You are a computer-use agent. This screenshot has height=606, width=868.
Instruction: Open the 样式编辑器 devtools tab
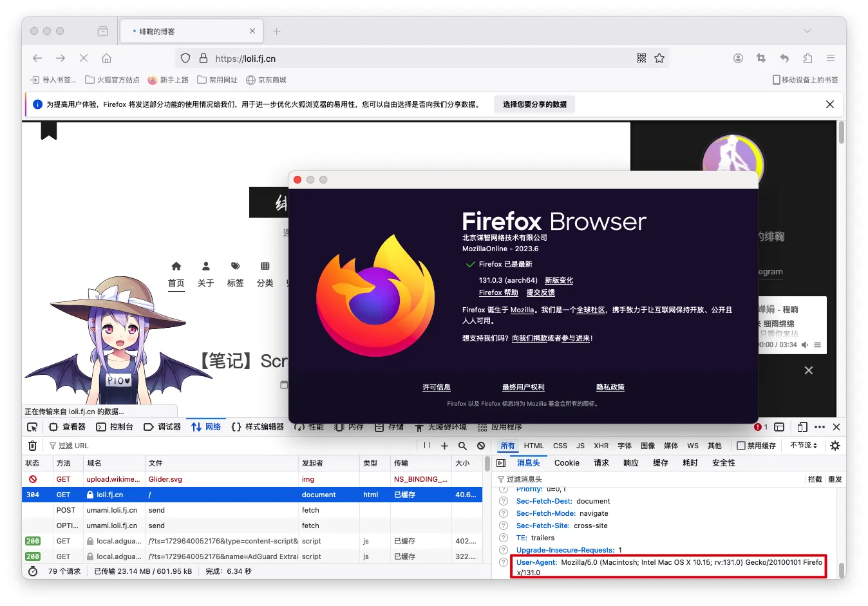tap(258, 427)
